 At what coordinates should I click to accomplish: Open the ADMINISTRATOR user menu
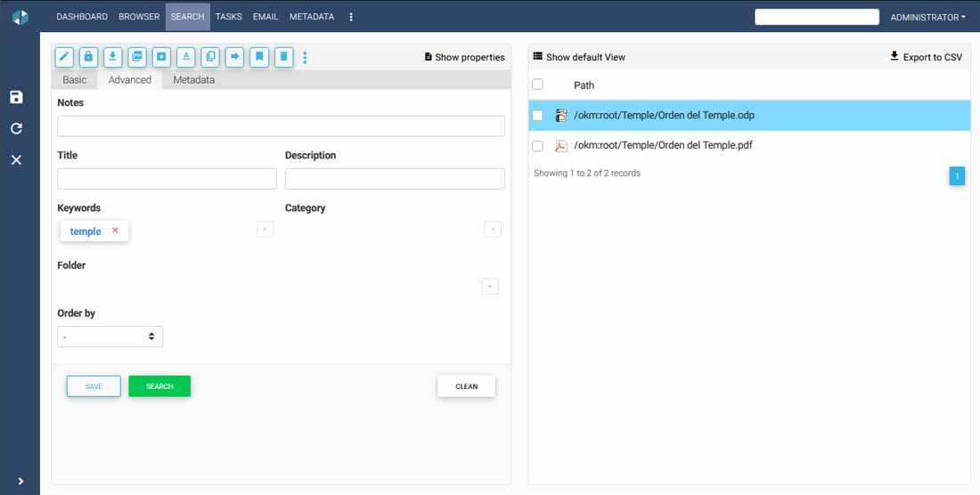(x=927, y=17)
